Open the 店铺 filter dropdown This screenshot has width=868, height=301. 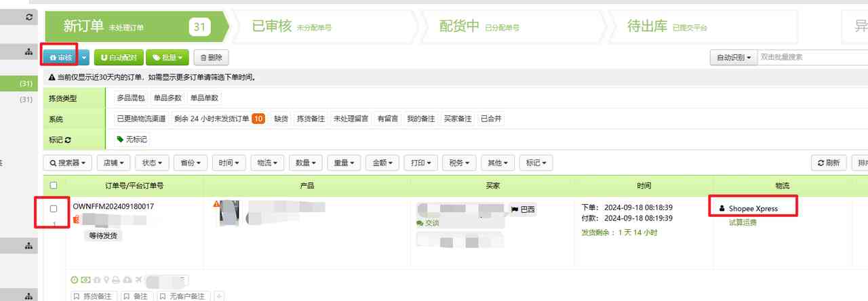click(114, 163)
